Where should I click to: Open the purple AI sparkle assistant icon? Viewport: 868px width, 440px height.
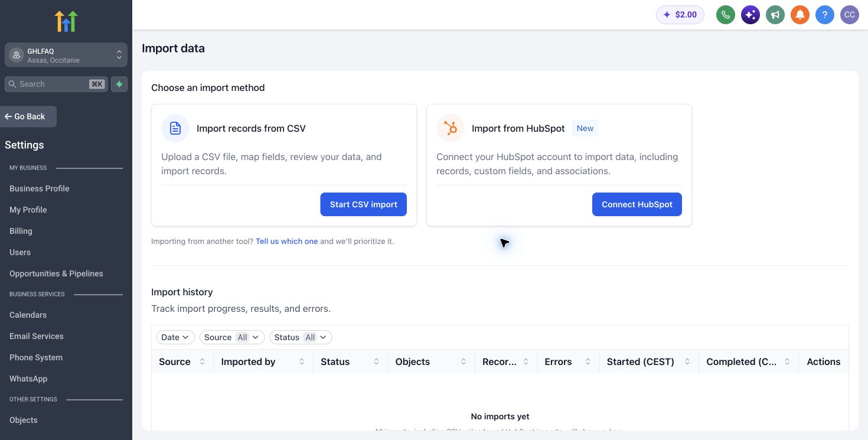point(750,15)
